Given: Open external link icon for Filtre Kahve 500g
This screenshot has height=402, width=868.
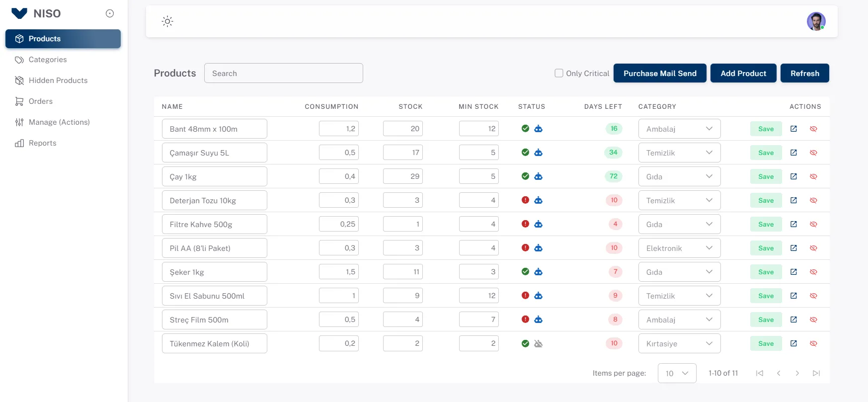Looking at the screenshot, I should [793, 224].
